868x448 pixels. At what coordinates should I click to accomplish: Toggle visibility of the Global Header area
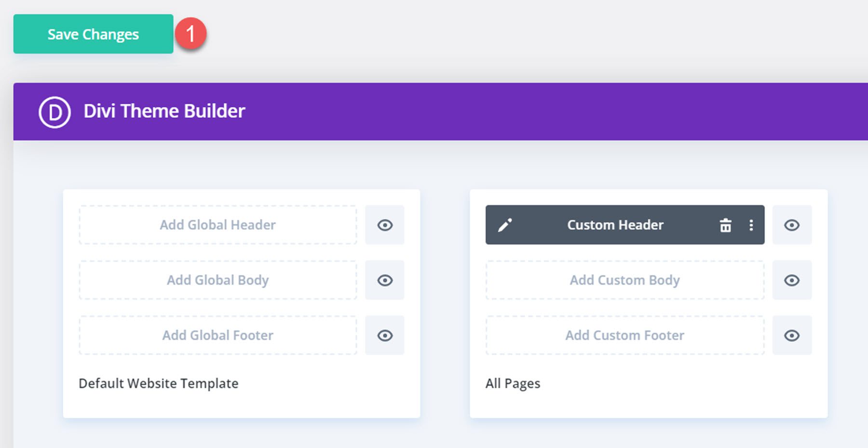(x=384, y=225)
